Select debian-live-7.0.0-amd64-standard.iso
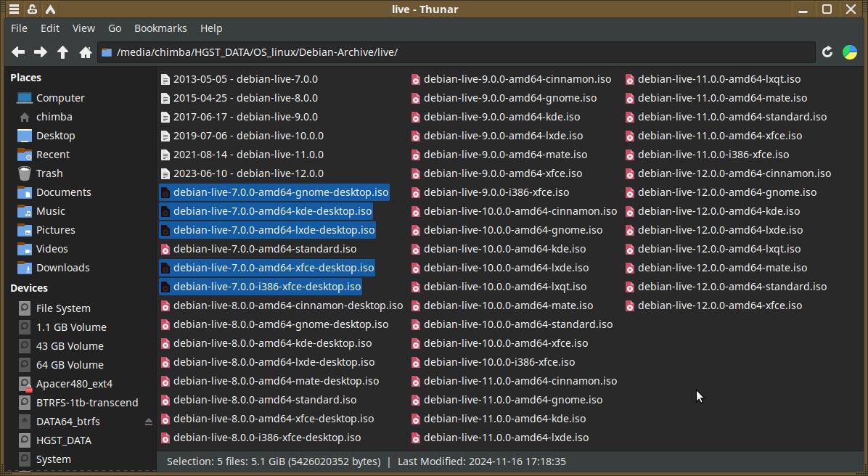This screenshot has height=476, width=868. pyautogui.click(x=258, y=248)
